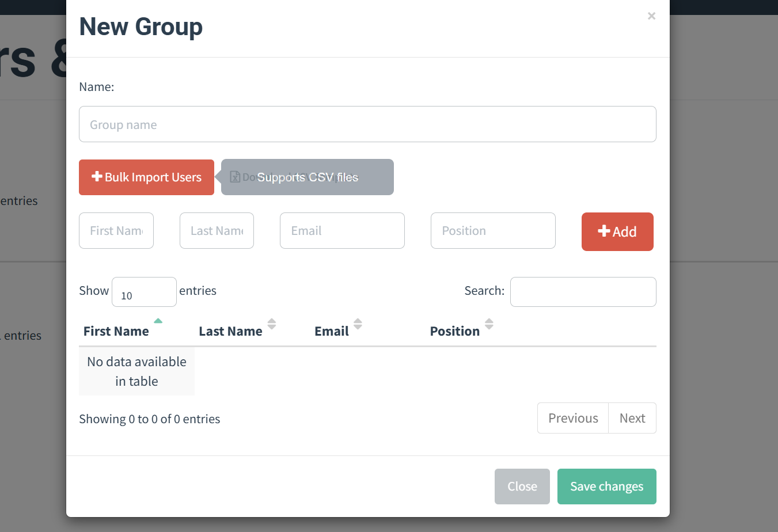This screenshot has height=532, width=778.
Task: Toggle the Email column sort arrows
Action: (358, 324)
